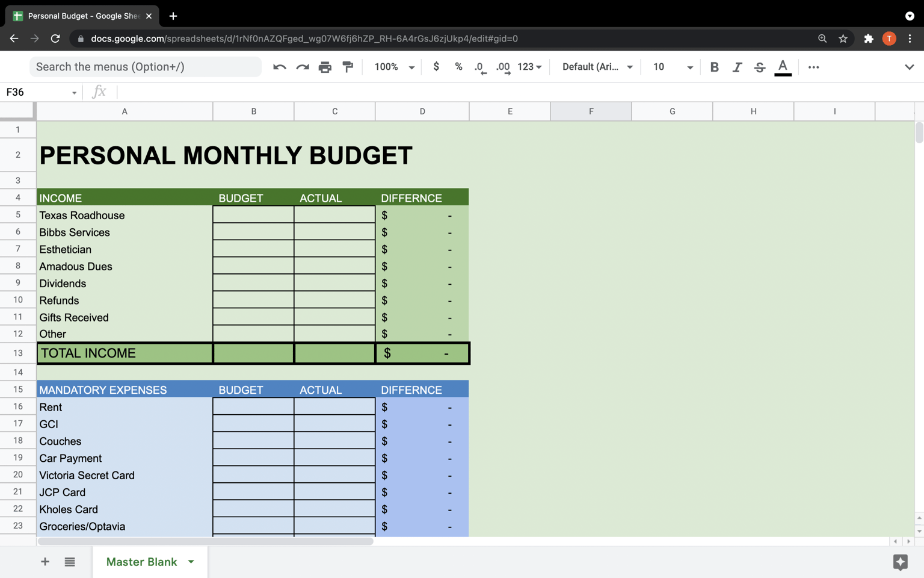
Task: Select column B header
Action: point(253,111)
